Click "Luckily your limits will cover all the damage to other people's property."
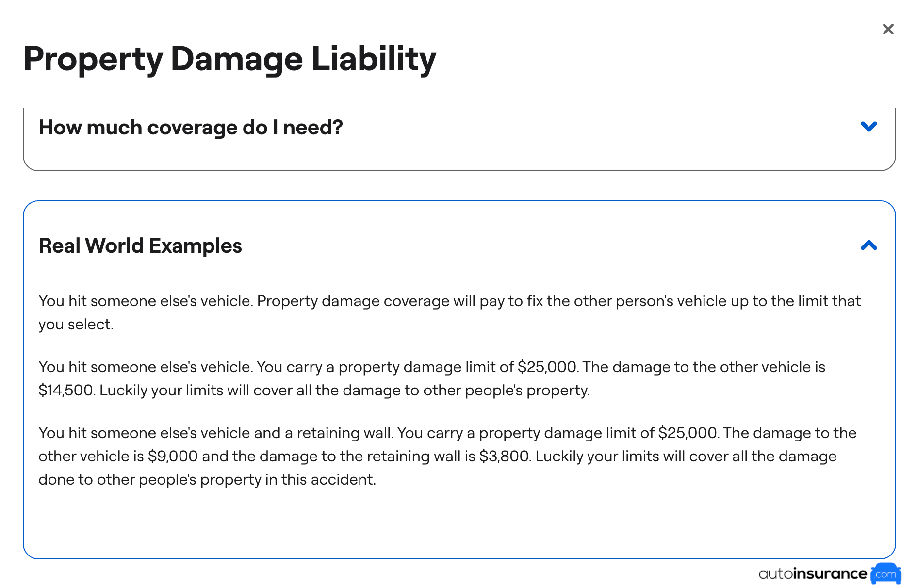The height and width of the screenshot is (588, 917). (x=344, y=391)
